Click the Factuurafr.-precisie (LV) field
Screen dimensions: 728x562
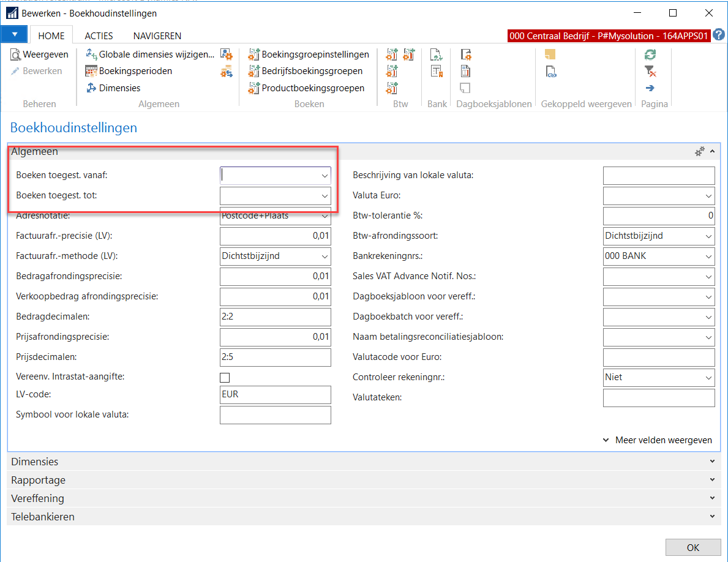point(276,236)
